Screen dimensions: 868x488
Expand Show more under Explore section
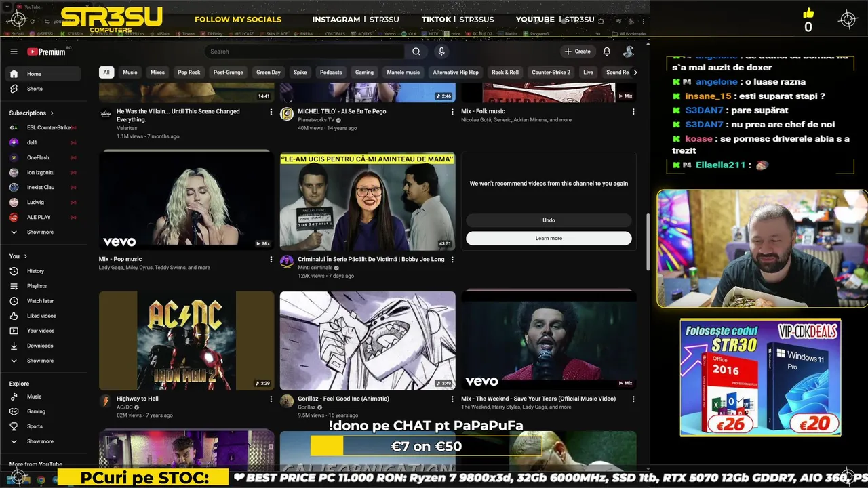43,441
